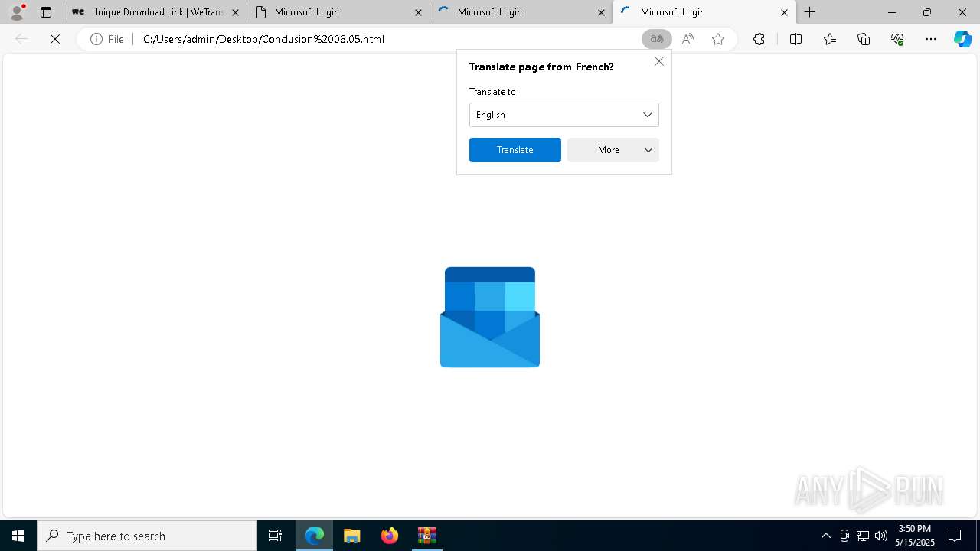Select the active fourth Microsoft Login tab
The image size is (980, 551).
coord(704,12)
